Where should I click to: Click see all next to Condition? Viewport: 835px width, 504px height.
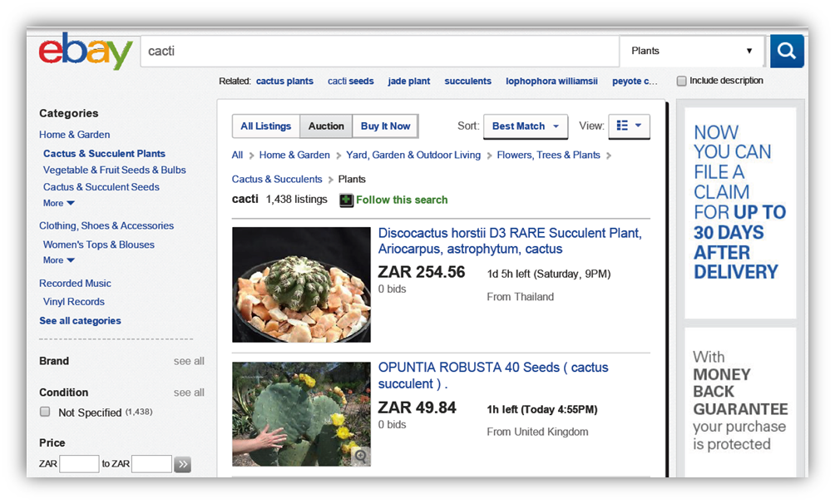click(189, 393)
